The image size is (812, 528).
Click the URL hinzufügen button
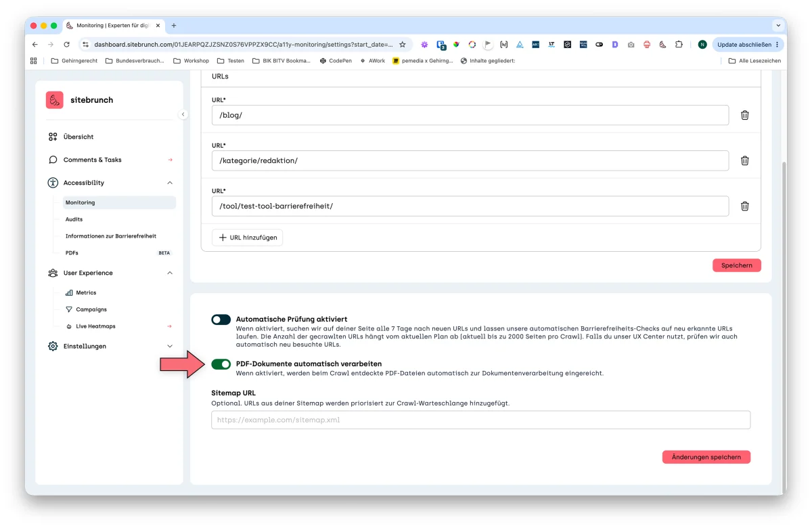point(247,238)
